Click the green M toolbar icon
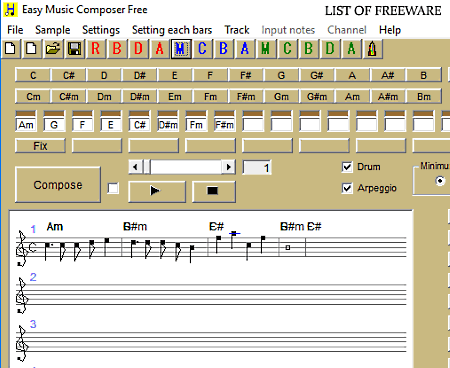The width and height of the screenshot is (450, 368). pos(266,49)
